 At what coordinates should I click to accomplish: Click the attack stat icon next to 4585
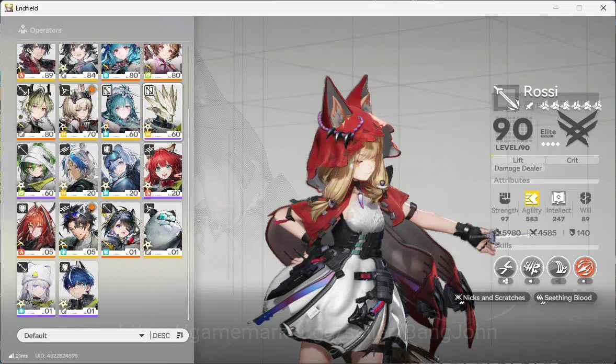(x=533, y=233)
